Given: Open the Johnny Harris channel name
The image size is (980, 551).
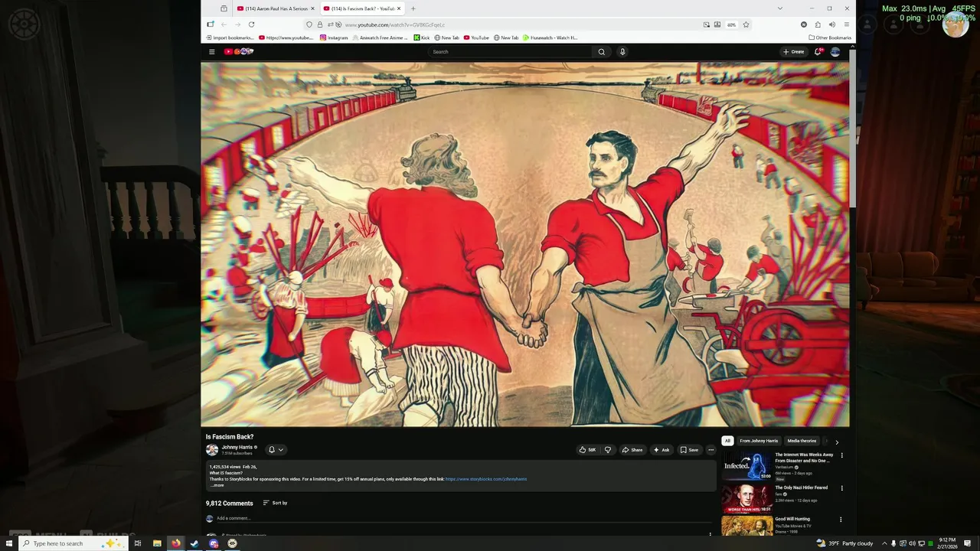Looking at the screenshot, I should coord(237,447).
